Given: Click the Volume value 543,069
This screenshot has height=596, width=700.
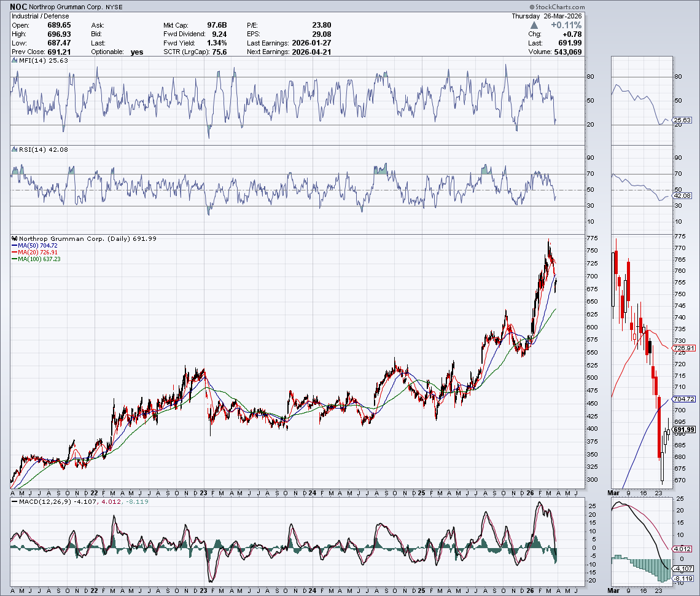Looking at the screenshot, I should pyautogui.click(x=568, y=52).
